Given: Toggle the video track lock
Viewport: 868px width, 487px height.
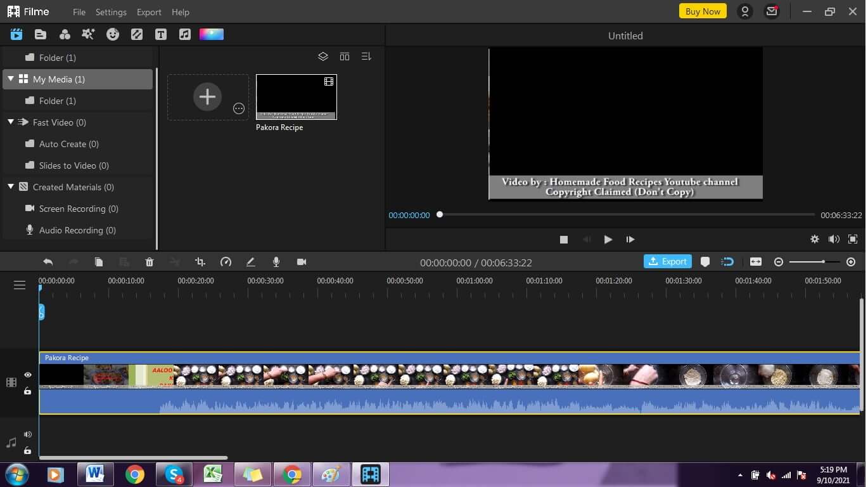Looking at the screenshot, I should coord(28,391).
